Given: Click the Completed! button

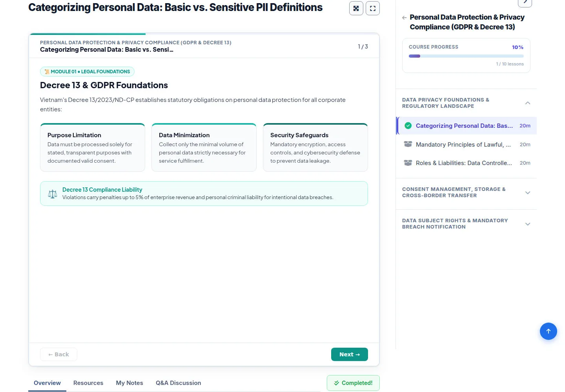Looking at the screenshot, I should pyautogui.click(x=353, y=383).
